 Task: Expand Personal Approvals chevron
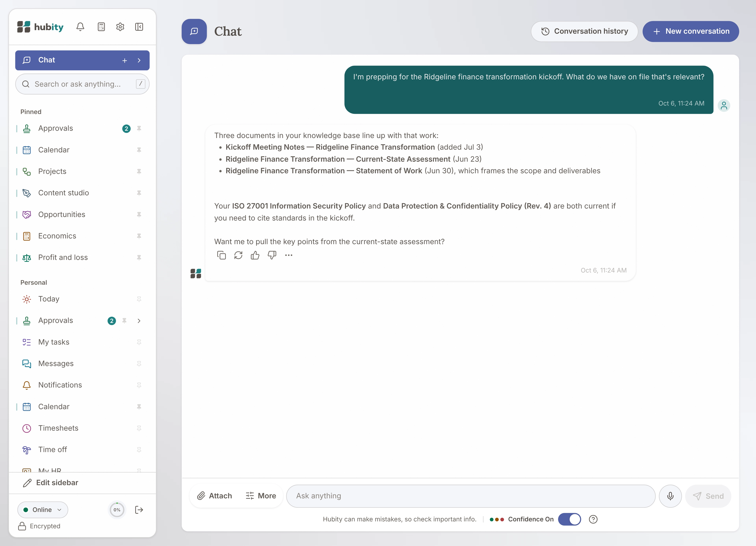[139, 321]
